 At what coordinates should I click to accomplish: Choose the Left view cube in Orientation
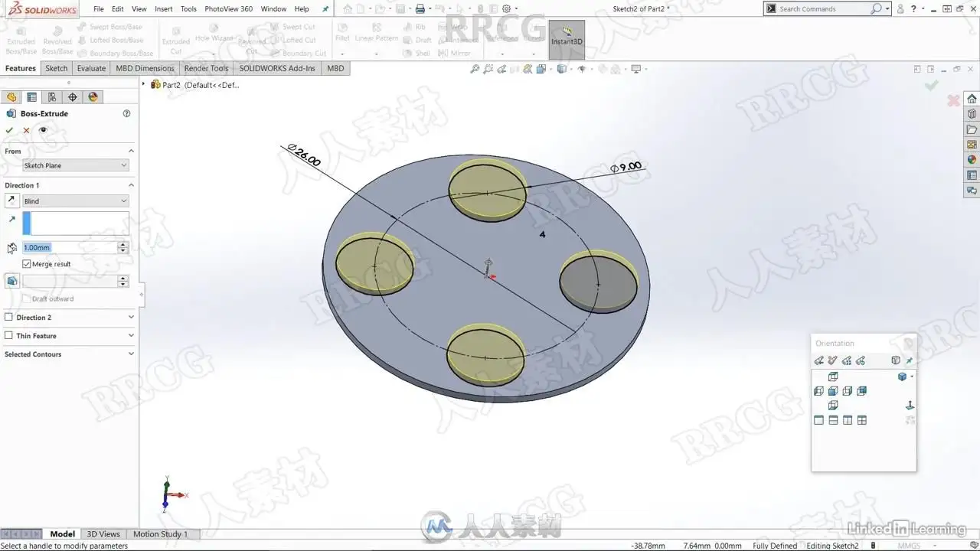pyautogui.click(x=818, y=391)
